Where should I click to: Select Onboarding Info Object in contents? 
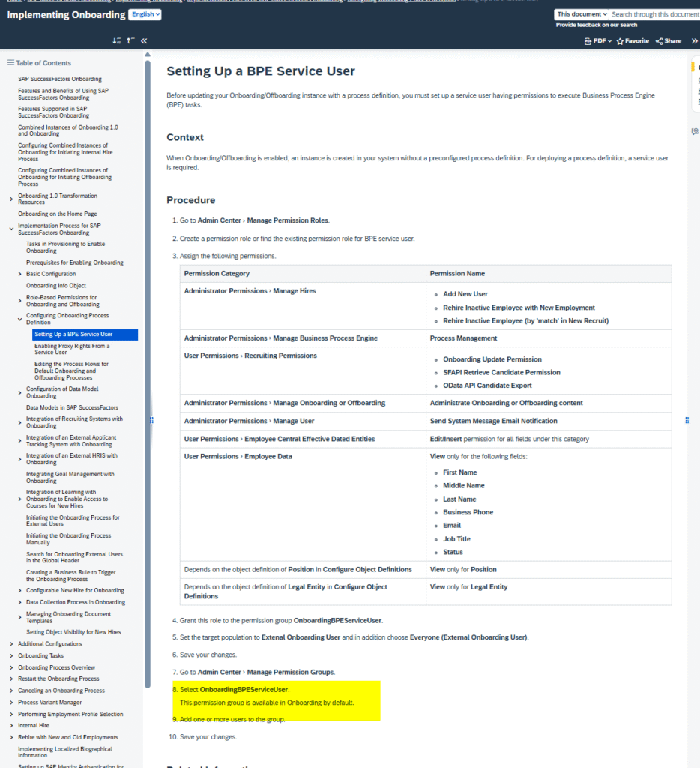point(56,286)
